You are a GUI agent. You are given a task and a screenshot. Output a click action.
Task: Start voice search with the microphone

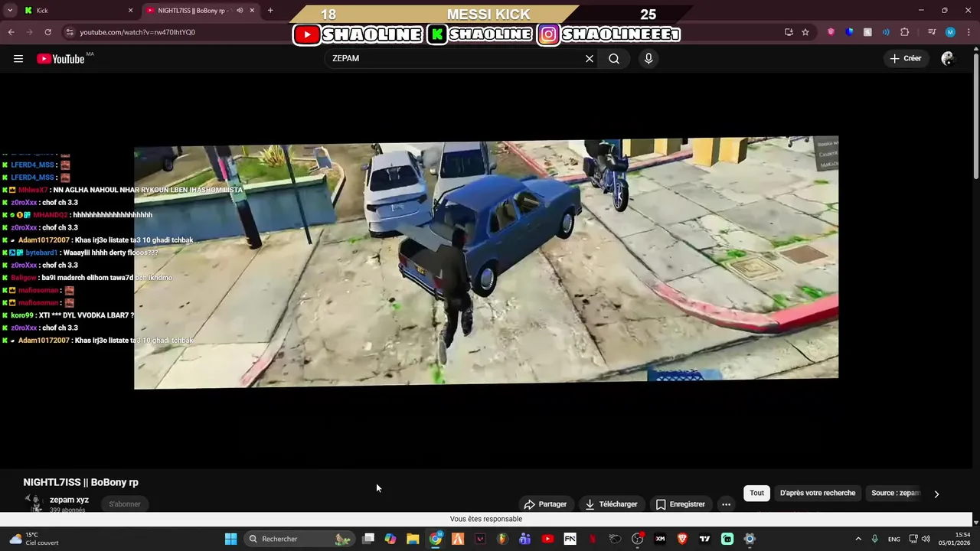point(648,59)
